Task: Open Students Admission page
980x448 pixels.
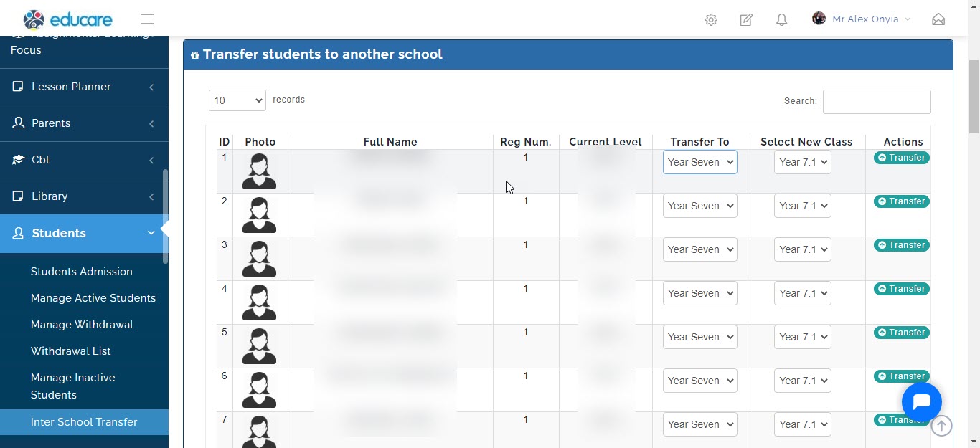Action: 82,272
